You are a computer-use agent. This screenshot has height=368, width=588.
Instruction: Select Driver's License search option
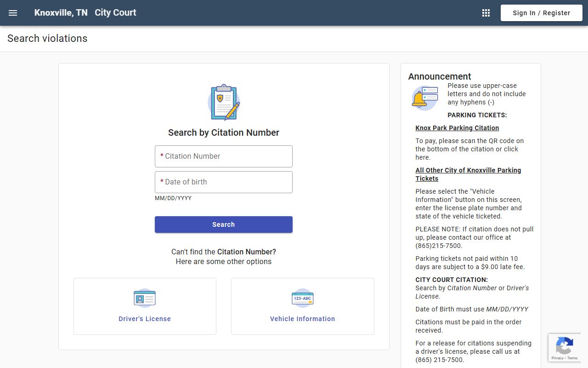pos(145,319)
